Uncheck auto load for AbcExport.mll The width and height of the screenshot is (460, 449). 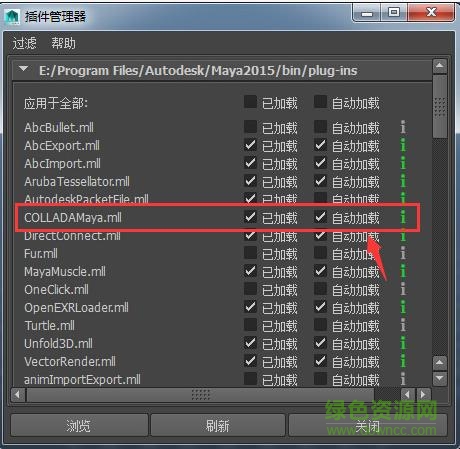coord(320,145)
